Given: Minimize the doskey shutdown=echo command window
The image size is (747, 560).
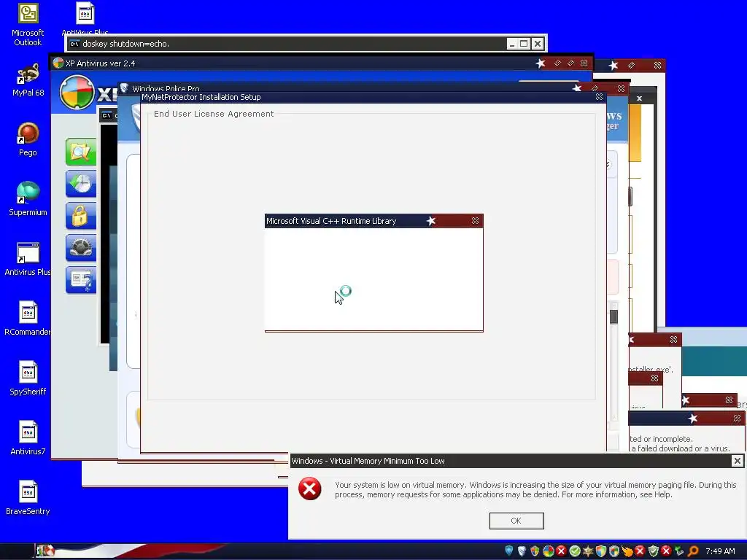Looking at the screenshot, I should [x=511, y=44].
